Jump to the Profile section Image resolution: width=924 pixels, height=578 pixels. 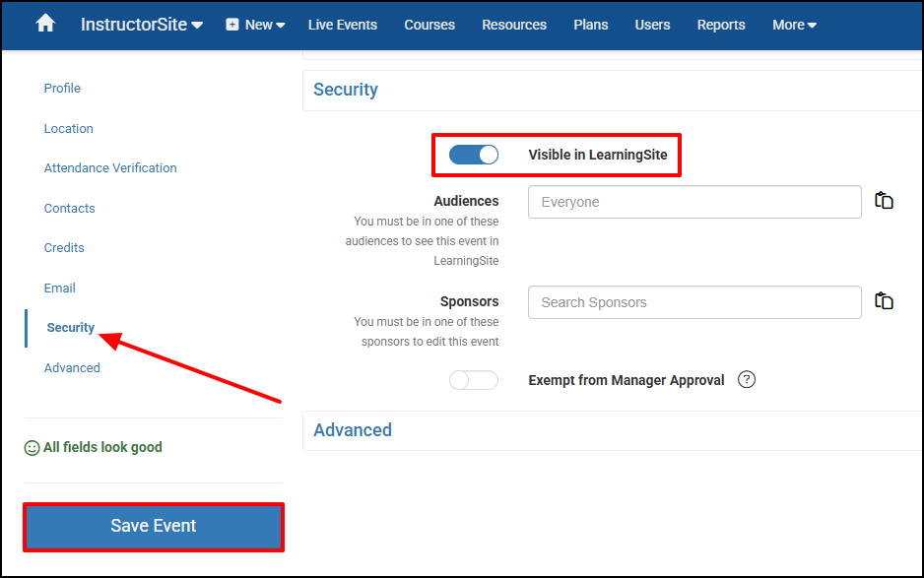tap(62, 89)
